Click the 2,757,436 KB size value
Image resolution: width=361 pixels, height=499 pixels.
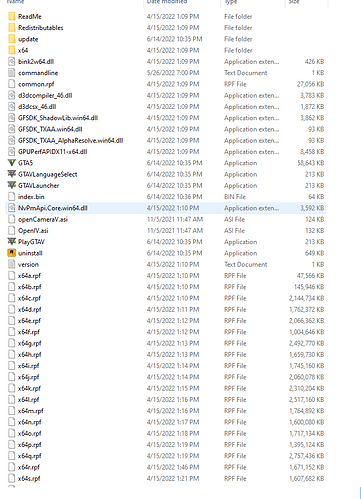[307, 456]
